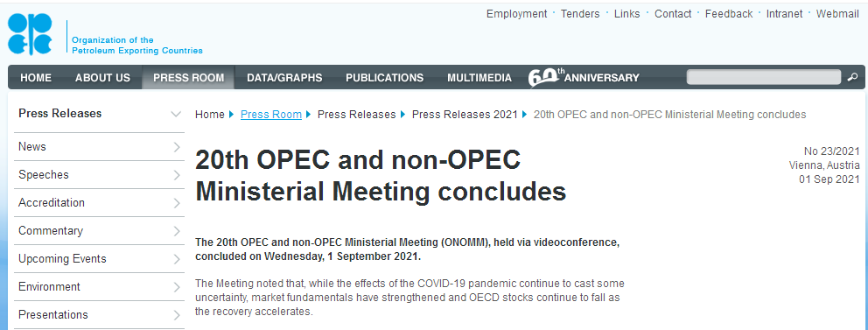Open the PRESS ROOM navigation tab

pos(188,78)
